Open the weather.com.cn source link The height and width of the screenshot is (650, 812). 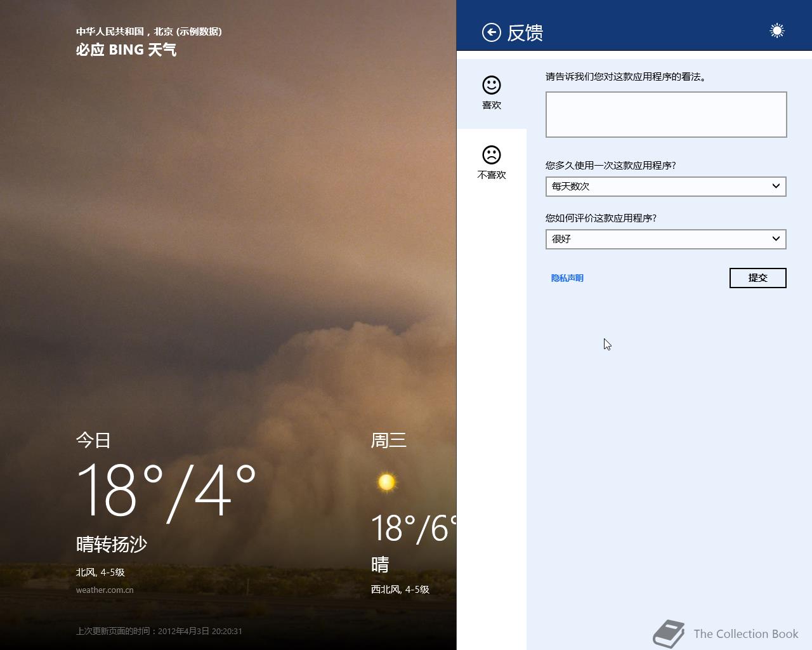pyautogui.click(x=105, y=590)
